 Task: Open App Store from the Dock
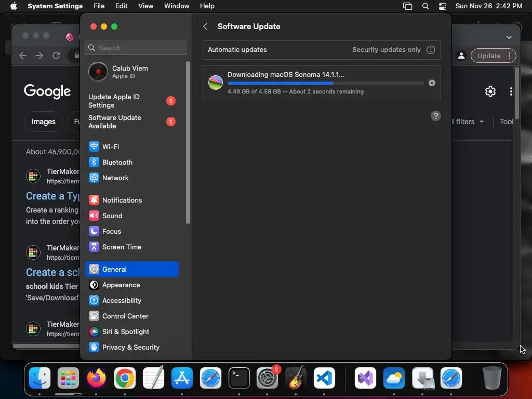click(182, 378)
